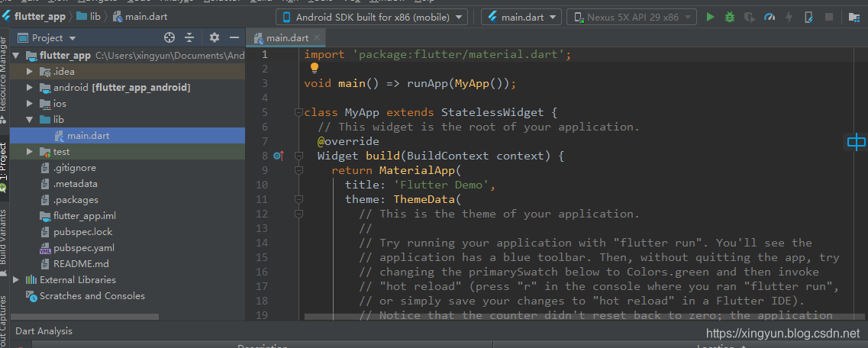The width and height of the screenshot is (868, 348).
Task: Close the main.dart editor tab
Action: 316,37
